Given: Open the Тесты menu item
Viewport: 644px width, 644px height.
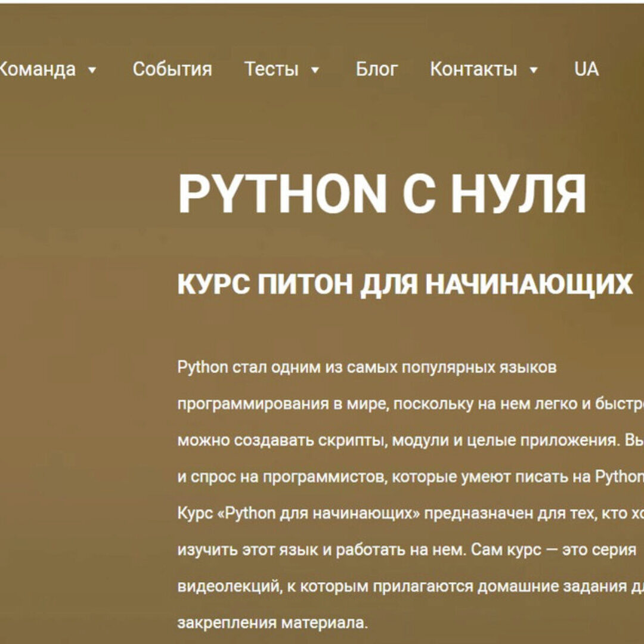Looking at the screenshot, I should tap(271, 69).
